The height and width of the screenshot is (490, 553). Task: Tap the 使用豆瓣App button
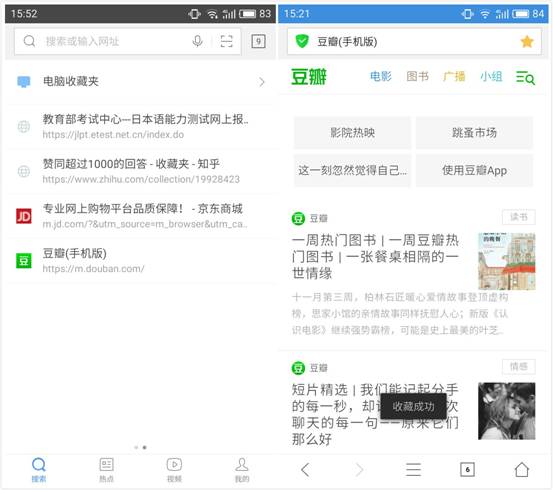(x=474, y=171)
